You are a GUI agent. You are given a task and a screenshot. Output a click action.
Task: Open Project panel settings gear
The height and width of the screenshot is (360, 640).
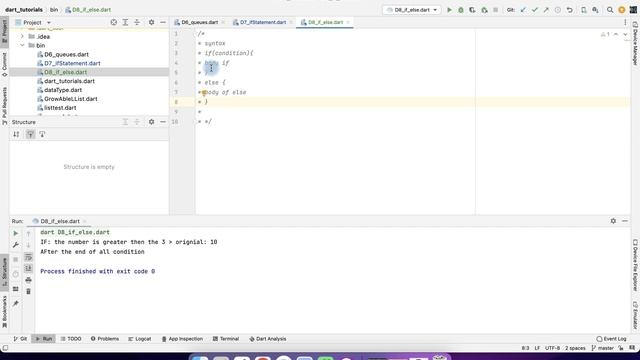(151, 22)
